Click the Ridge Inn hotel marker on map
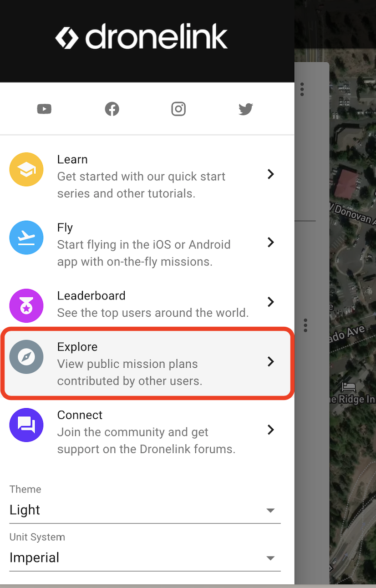The height and width of the screenshot is (588, 376). (x=349, y=387)
